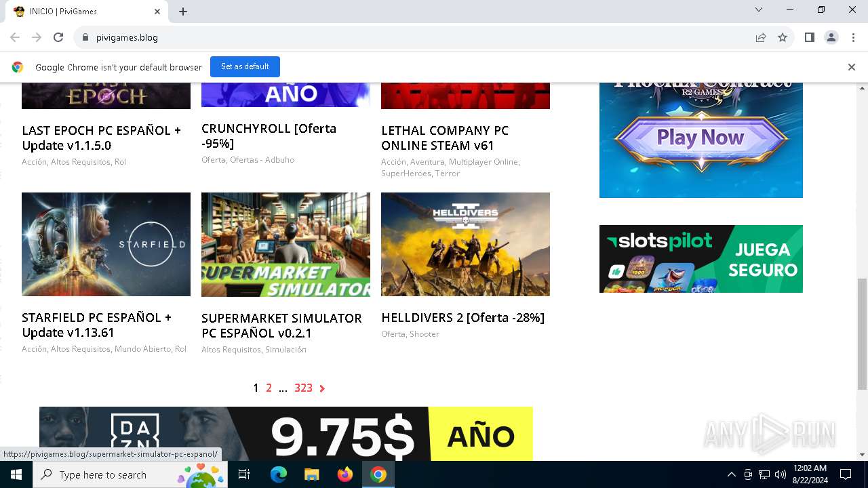This screenshot has width=868, height=488.
Task: Open the DAZN 9.75$ banner ad
Action: pos(286,434)
